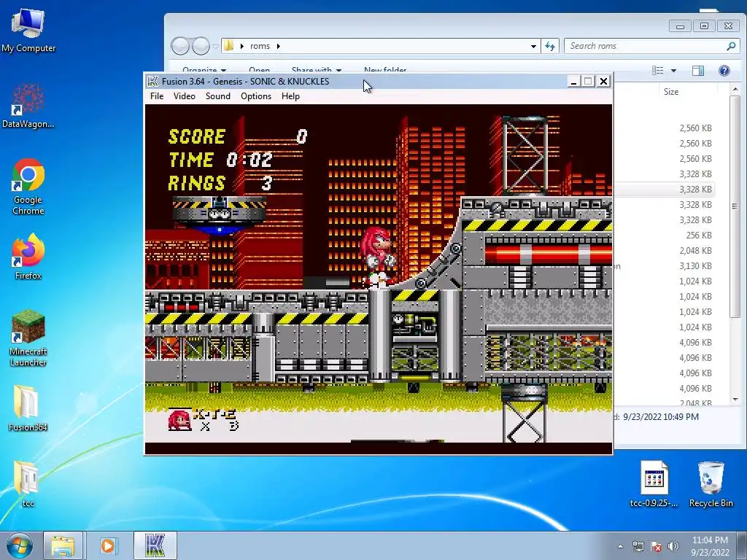The width and height of the screenshot is (747, 560).
Task: Click the change view icon in Explorer
Action: point(658,71)
